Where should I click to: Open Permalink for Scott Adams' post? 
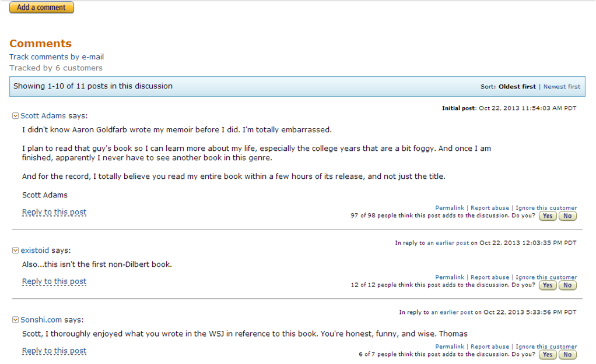(x=450, y=208)
